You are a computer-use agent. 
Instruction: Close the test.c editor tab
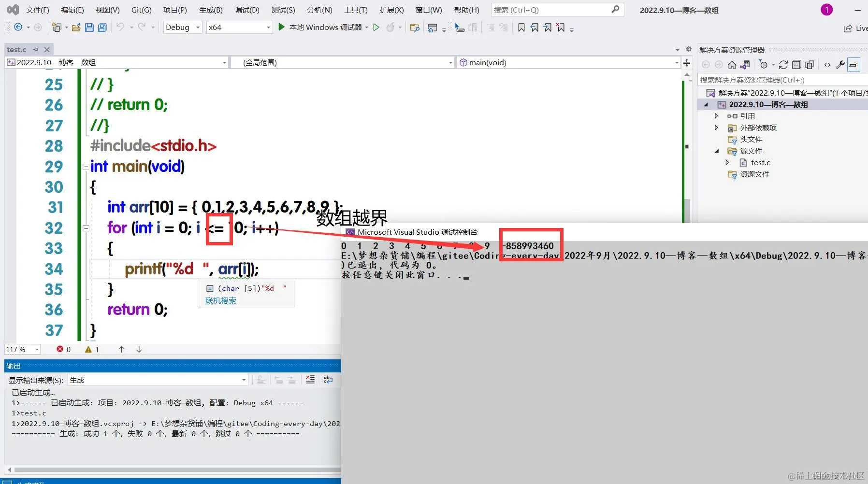47,49
